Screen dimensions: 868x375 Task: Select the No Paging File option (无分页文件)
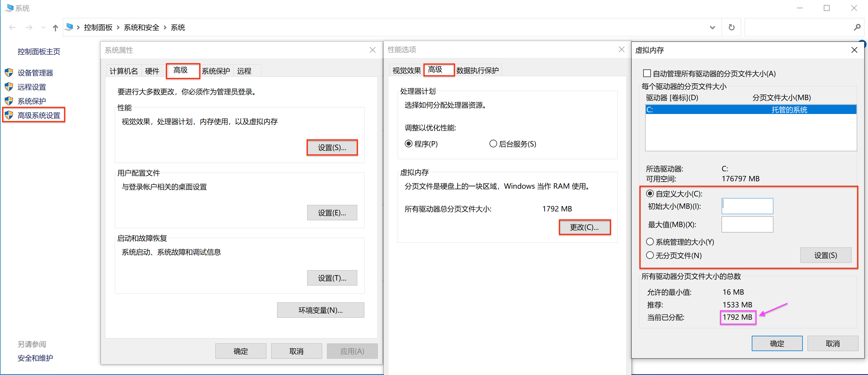pos(650,255)
